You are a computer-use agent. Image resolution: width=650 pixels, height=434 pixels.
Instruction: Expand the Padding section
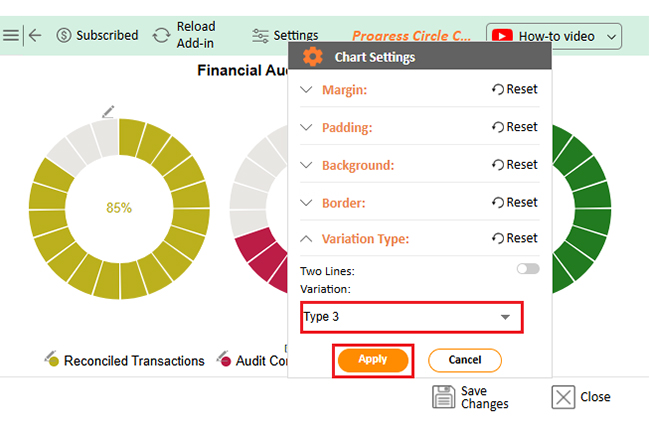point(306,128)
